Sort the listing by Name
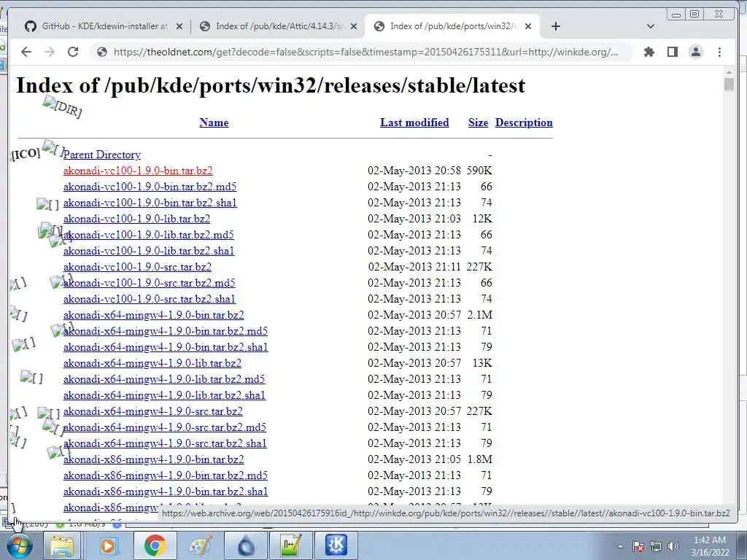The width and height of the screenshot is (747, 560). (214, 122)
